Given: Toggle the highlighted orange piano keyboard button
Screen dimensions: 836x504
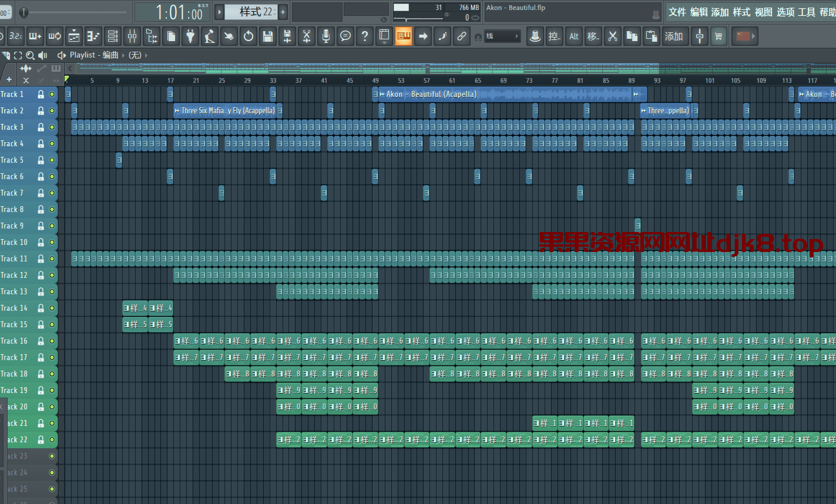Looking at the screenshot, I should 403,36.
